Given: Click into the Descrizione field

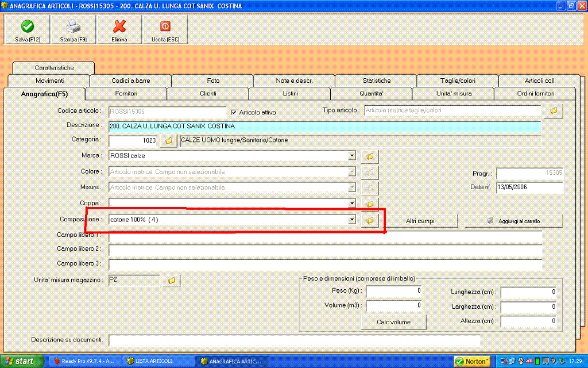Looking at the screenshot, I should pyautogui.click(x=325, y=126).
